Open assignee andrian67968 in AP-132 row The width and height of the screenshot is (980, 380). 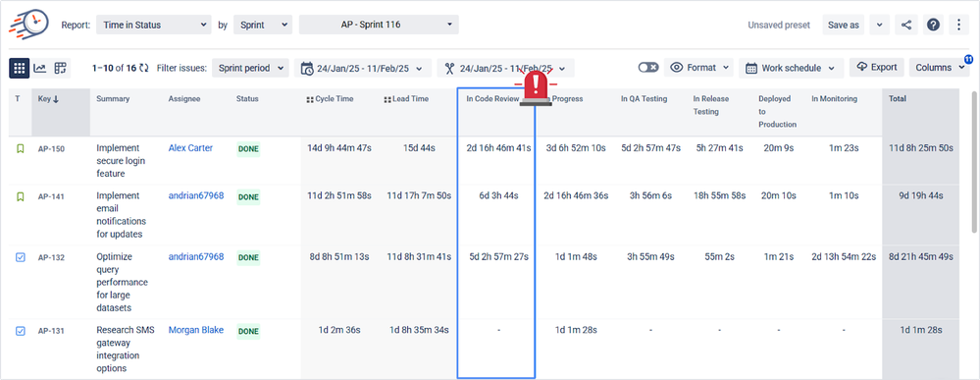click(196, 256)
